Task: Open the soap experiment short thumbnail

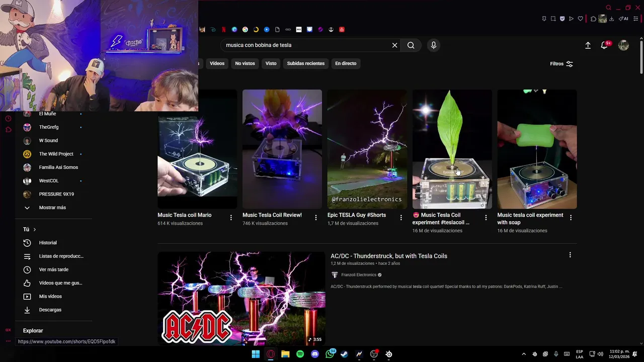Action: click(x=537, y=149)
